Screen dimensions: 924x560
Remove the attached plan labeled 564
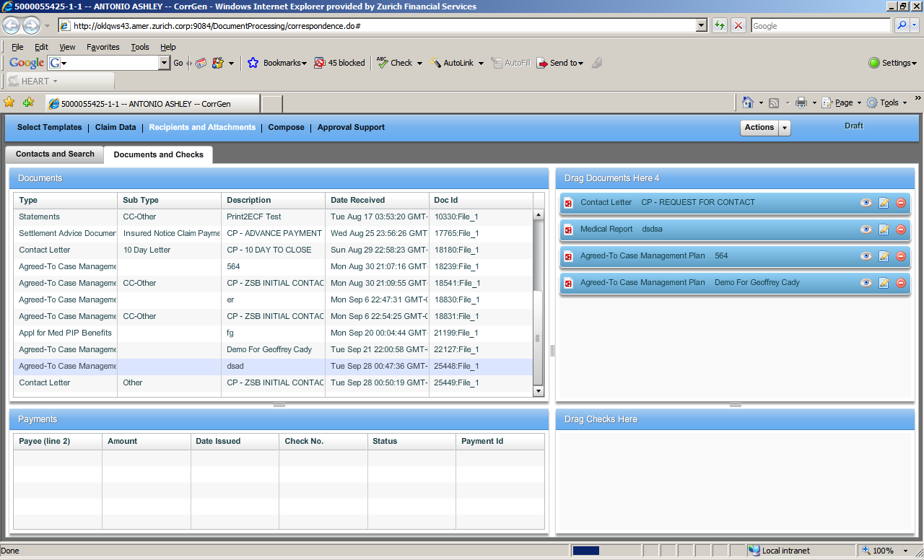(x=901, y=256)
